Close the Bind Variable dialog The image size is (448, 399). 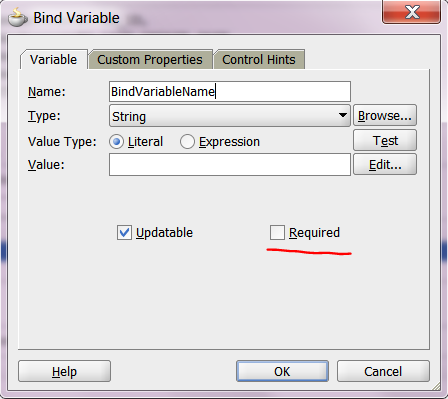[411, 12]
